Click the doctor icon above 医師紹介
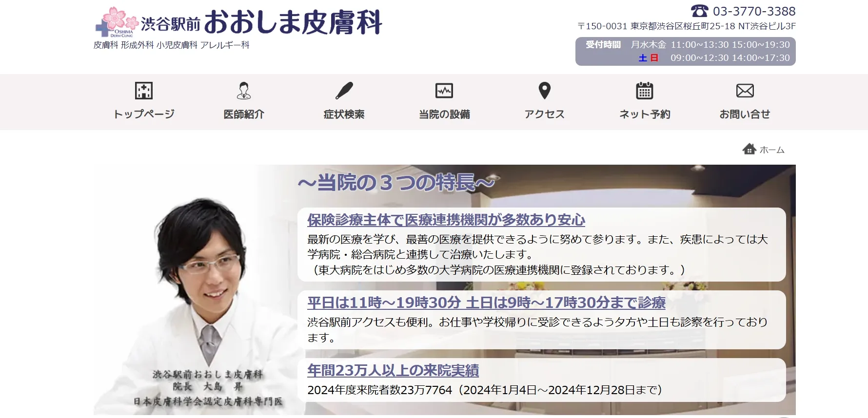Screen dimensions: 868x418 pyautogui.click(x=244, y=91)
